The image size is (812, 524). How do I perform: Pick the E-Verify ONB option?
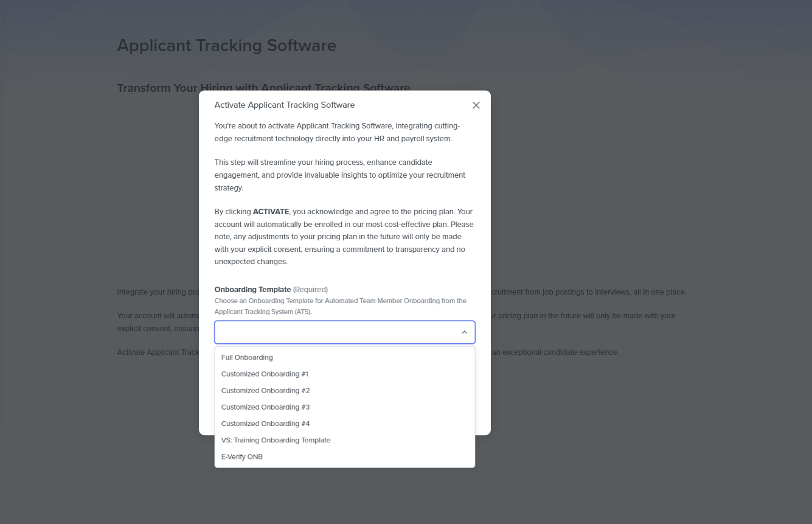coord(242,456)
